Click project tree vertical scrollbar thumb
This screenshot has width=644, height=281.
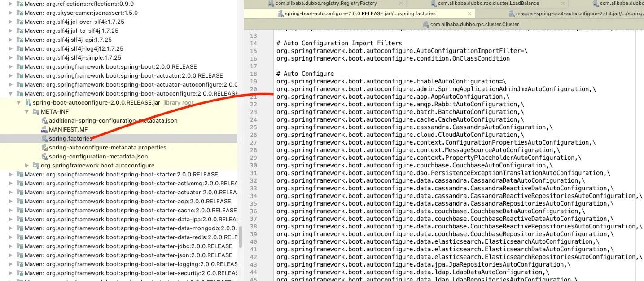pyautogui.click(x=241, y=237)
